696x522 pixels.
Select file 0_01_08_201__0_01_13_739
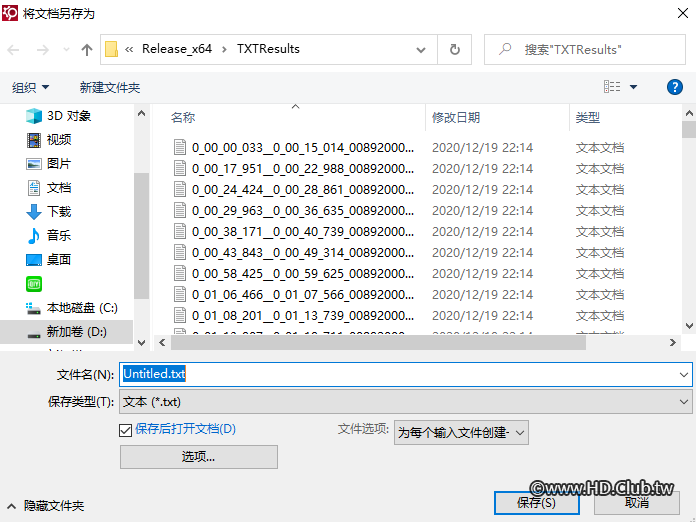(302, 316)
